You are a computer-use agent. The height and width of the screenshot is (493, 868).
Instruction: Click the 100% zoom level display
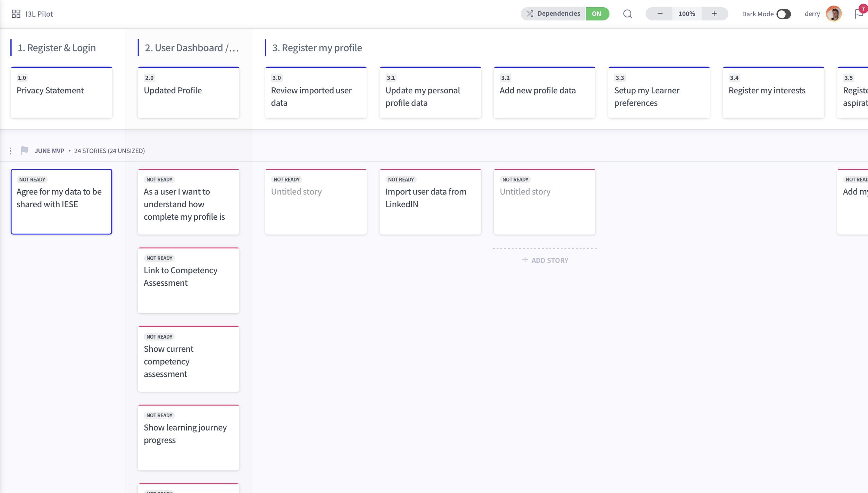click(686, 14)
